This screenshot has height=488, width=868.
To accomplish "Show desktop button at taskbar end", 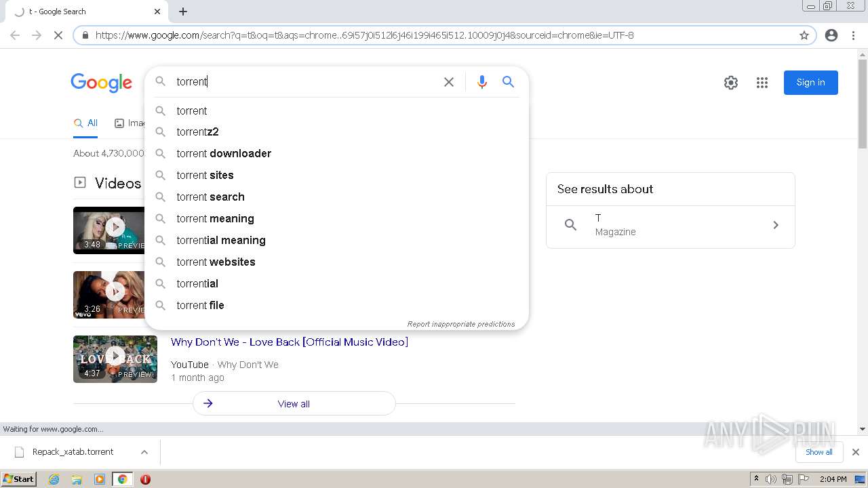I will [x=861, y=479].
